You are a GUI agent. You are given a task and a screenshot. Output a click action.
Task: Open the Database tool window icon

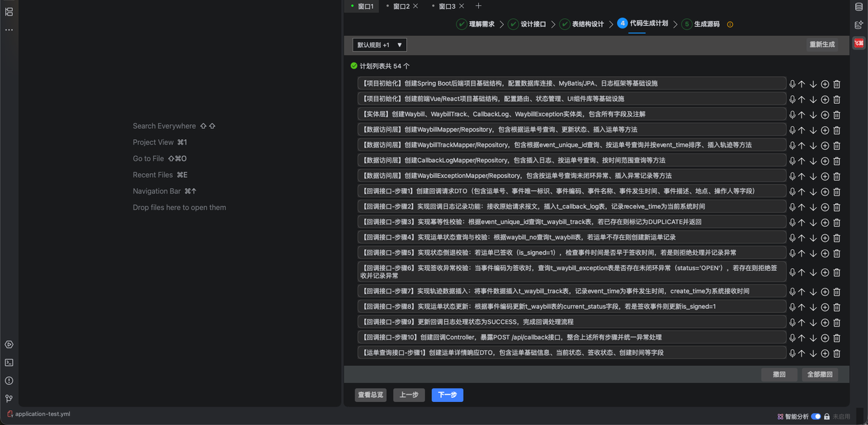(x=859, y=7)
